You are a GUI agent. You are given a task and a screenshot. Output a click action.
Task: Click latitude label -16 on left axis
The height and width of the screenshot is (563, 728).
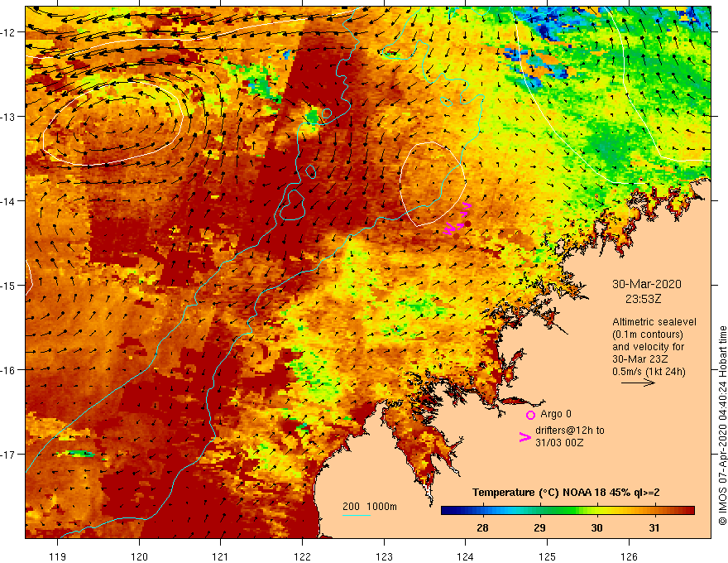click(x=7, y=370)
